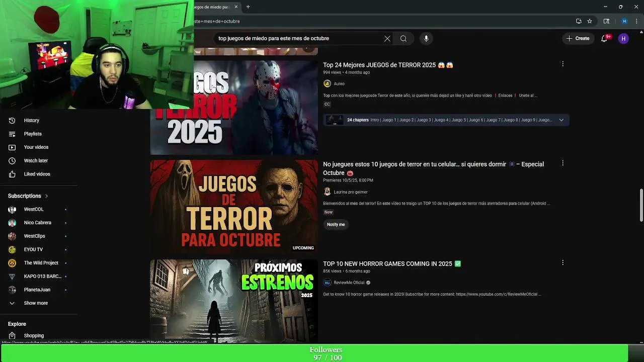
Task: Click the chapters preview thumbnail
Action: 335,120
